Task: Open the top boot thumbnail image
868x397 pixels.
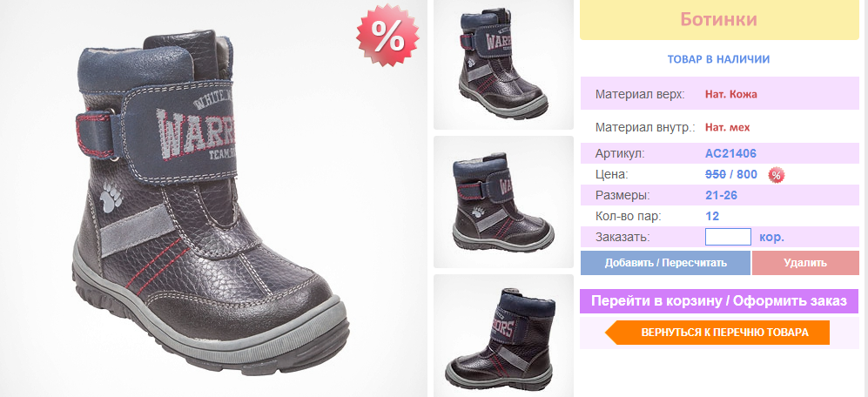Action: pyautogui.click(x=503, y=64)
